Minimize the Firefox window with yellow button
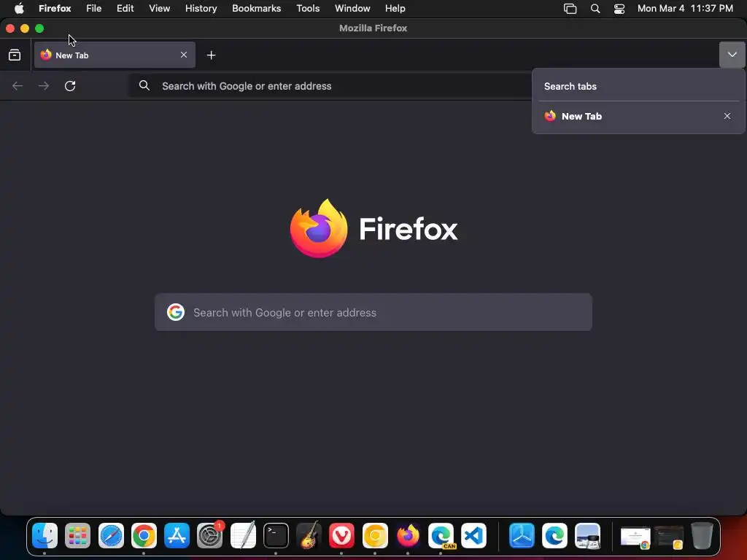 (x=25, y=28)
